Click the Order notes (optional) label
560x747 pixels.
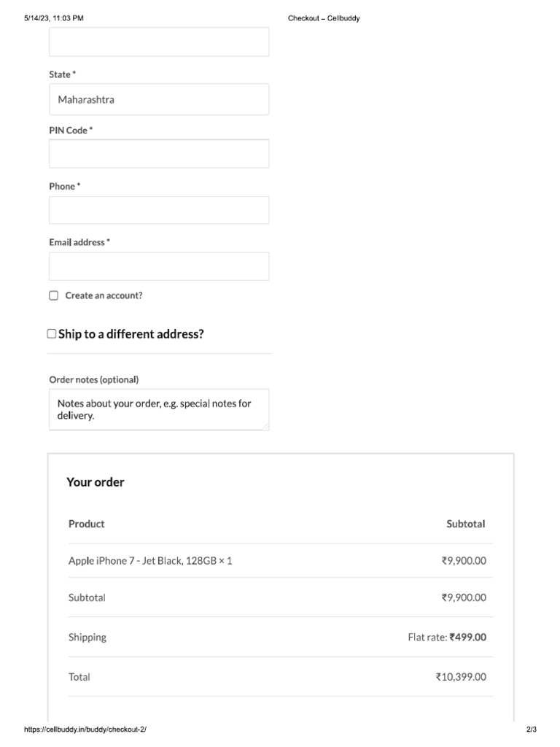tap(94, 379)
